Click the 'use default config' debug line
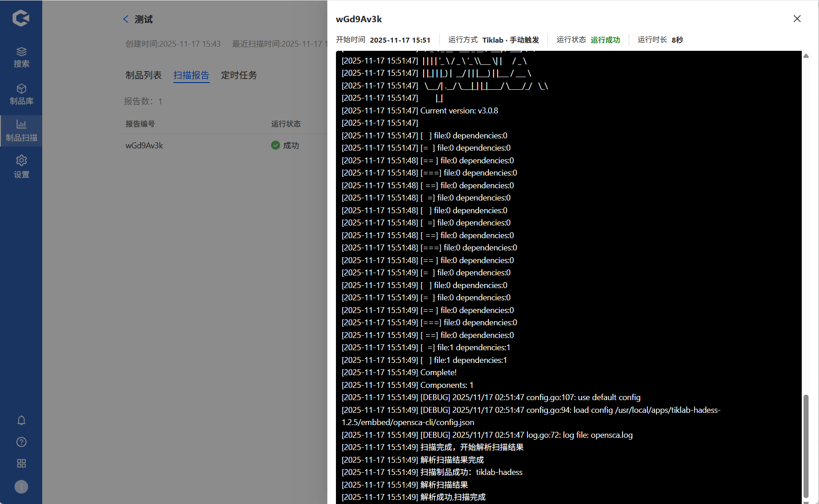 pos(491,397)
